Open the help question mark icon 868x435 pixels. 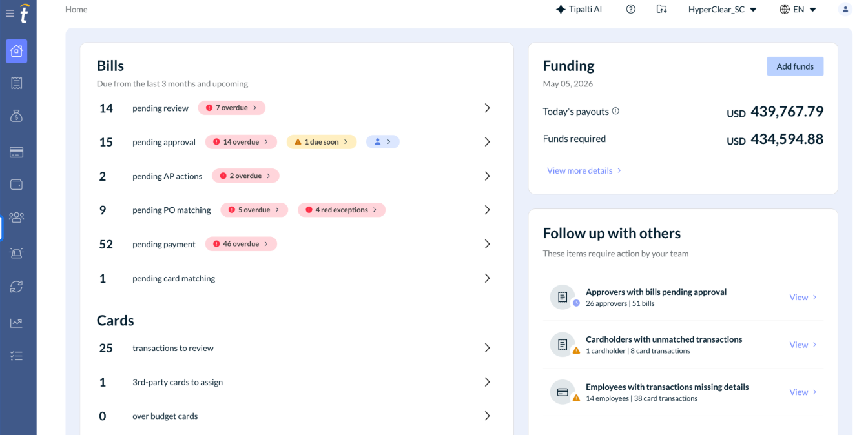coord(631,9)
